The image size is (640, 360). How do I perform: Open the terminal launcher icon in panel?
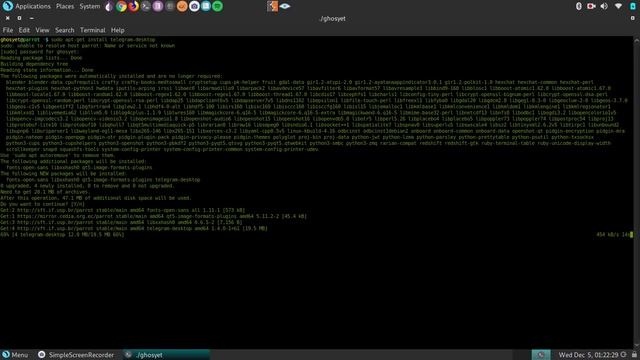click(146, 6)
